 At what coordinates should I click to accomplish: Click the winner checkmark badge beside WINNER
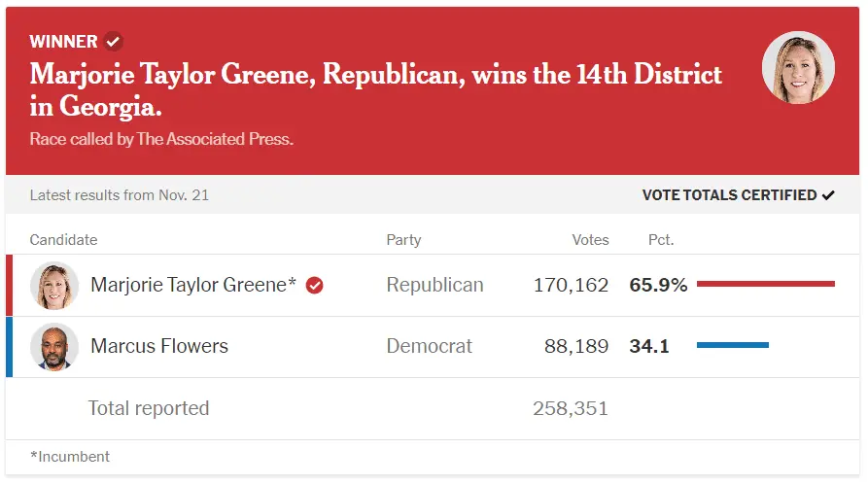tap(114, 42)
